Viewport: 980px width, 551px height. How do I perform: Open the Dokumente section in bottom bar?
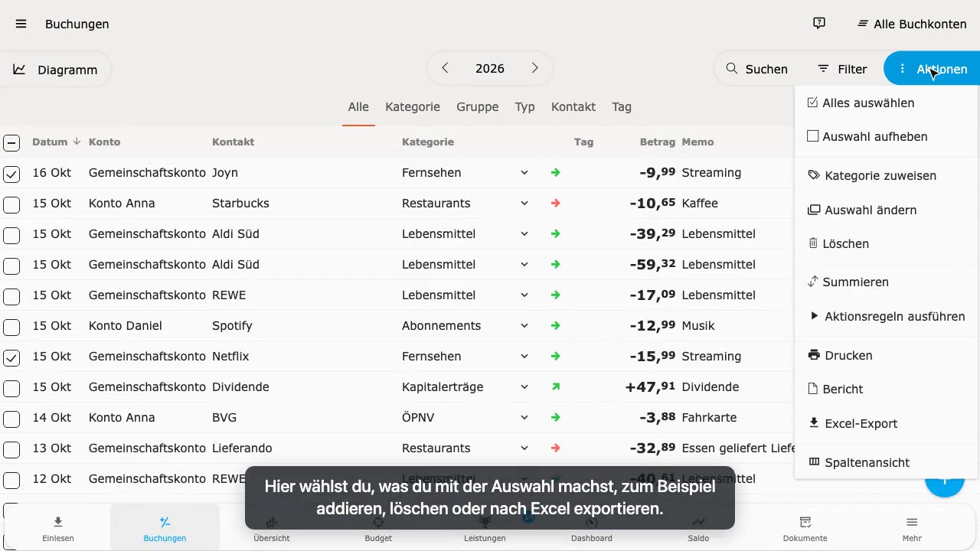[x=805, y=528]
